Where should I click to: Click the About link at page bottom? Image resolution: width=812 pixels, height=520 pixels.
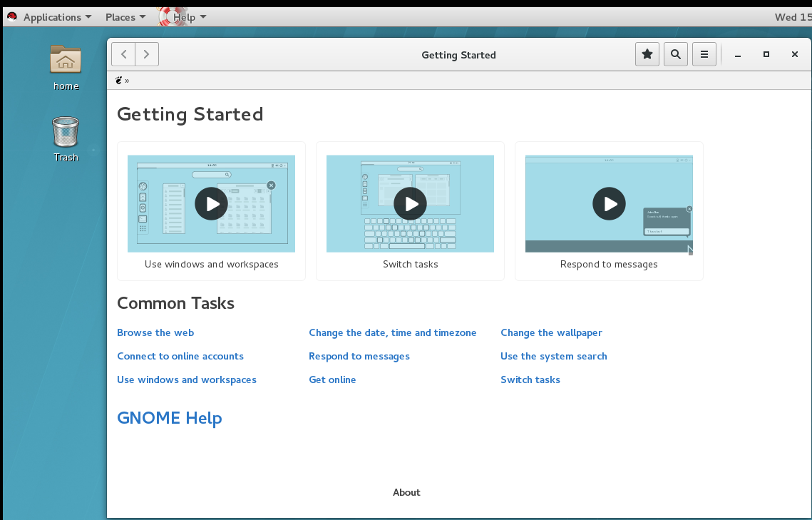pos(406,492)
